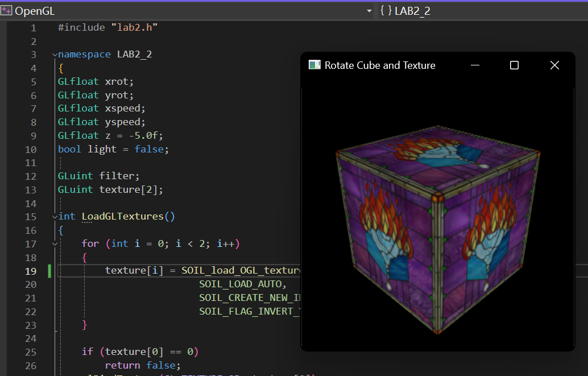This screenshot has height=376, width=588.
Task: Click SOIL_LOAD_AUTO on line 20
Action: click(x=240, y=284)
